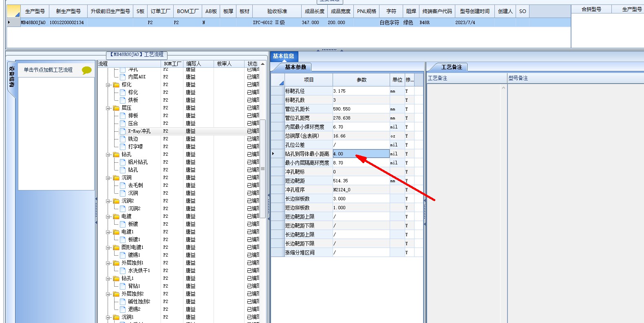Switch to the 基本信息 tab
Image resolution: width=644 pixels, height=323 pixels.
point(284,56)
